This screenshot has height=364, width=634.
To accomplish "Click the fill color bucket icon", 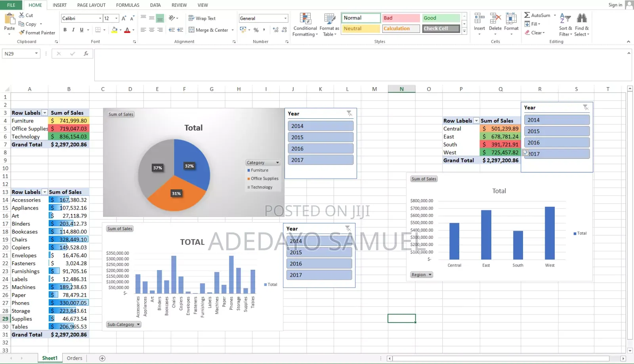I will pos(115,30).
